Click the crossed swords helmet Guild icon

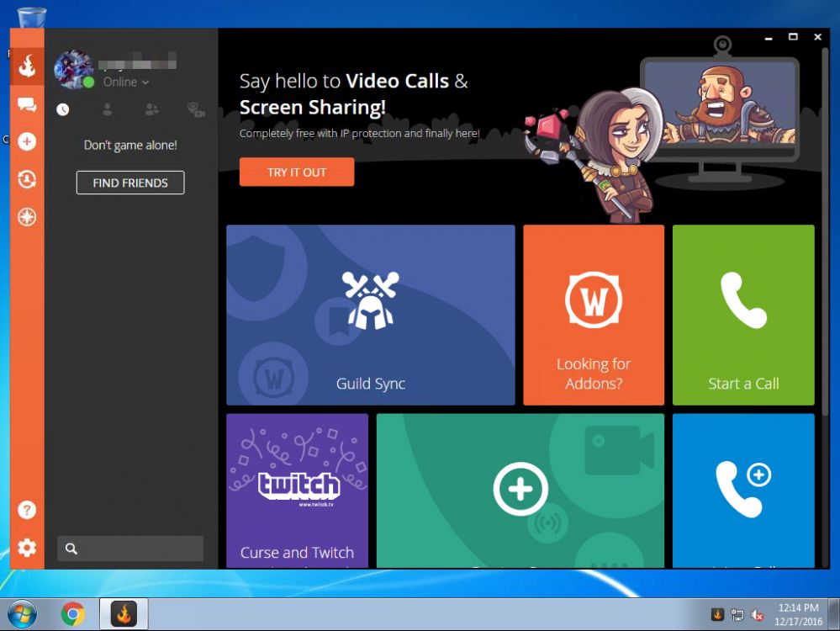pyautogui.click(x=371, y=300)
